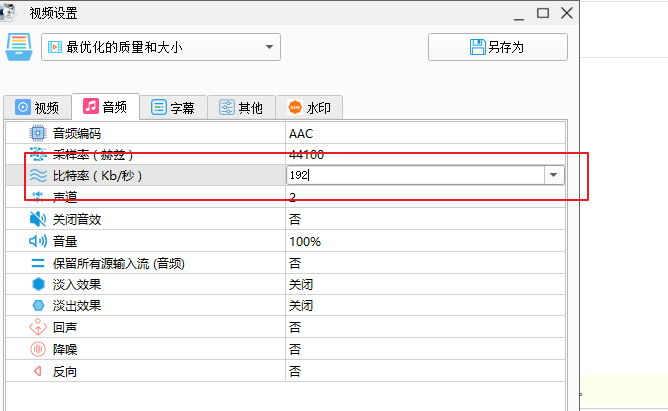The height and width of the screenshot is (411, 668).
Task: Click the bitrate wave icon
Action: click(38, 175)
